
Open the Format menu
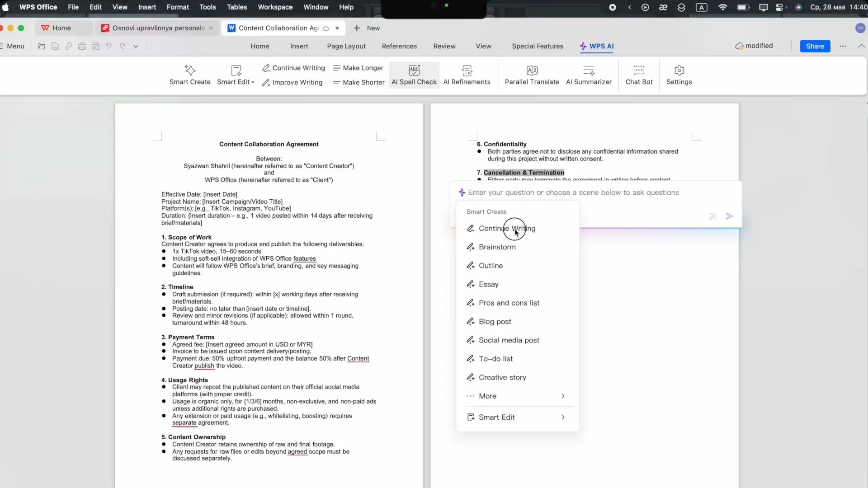[178, 7]
